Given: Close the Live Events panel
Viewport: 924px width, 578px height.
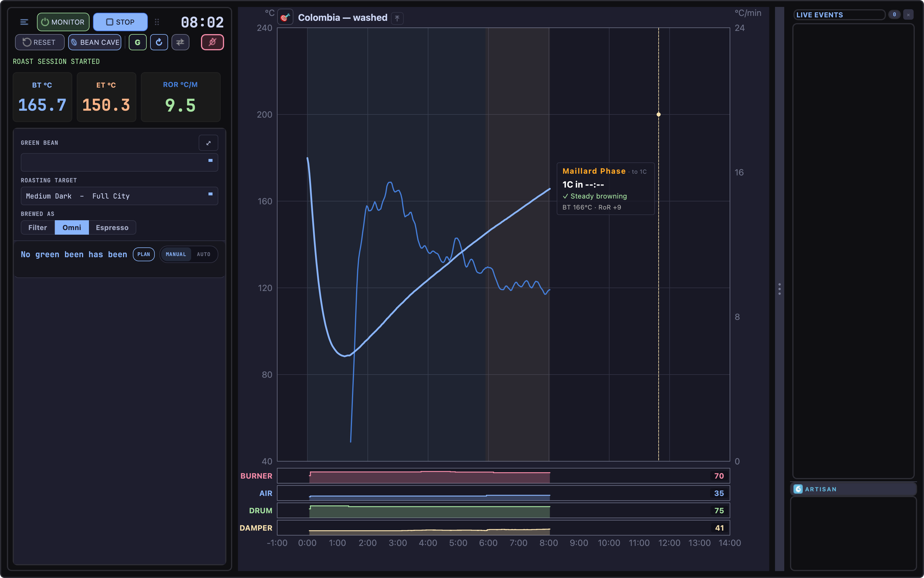Looking at the screenshot, I should coord(908,14).
